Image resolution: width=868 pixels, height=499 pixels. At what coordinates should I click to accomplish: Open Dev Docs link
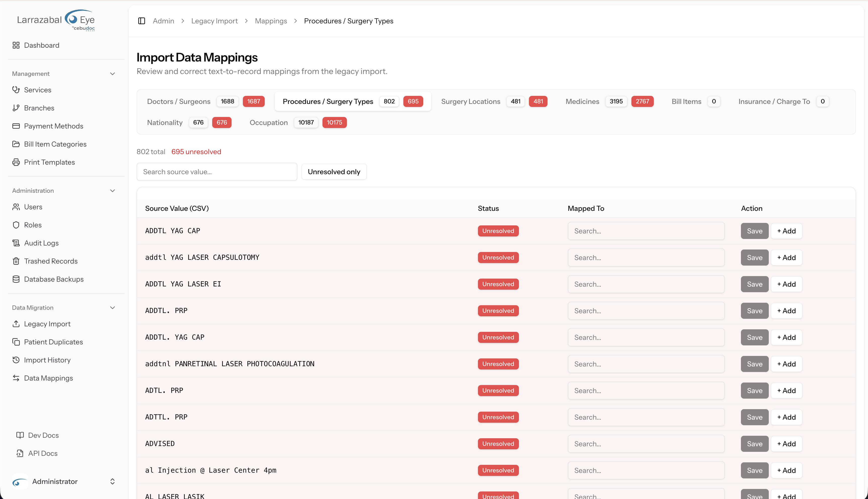click(x=38, y=435)
